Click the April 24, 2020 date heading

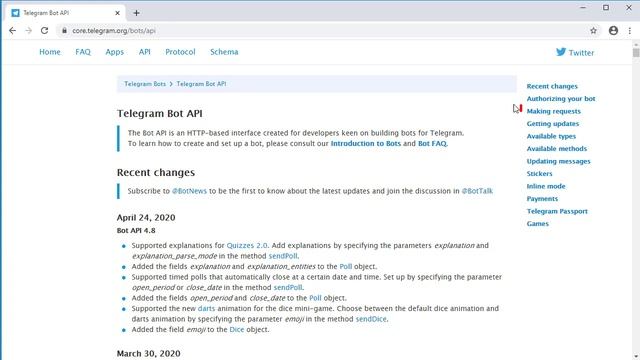click(x=146, y=218)
